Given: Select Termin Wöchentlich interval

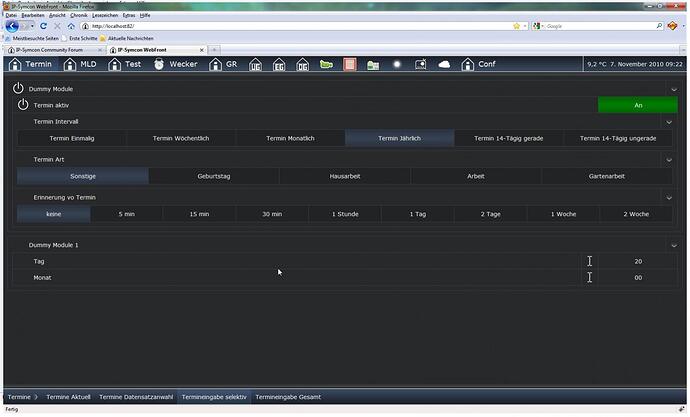Looking at the screenshot, I should tap(181, 138).
